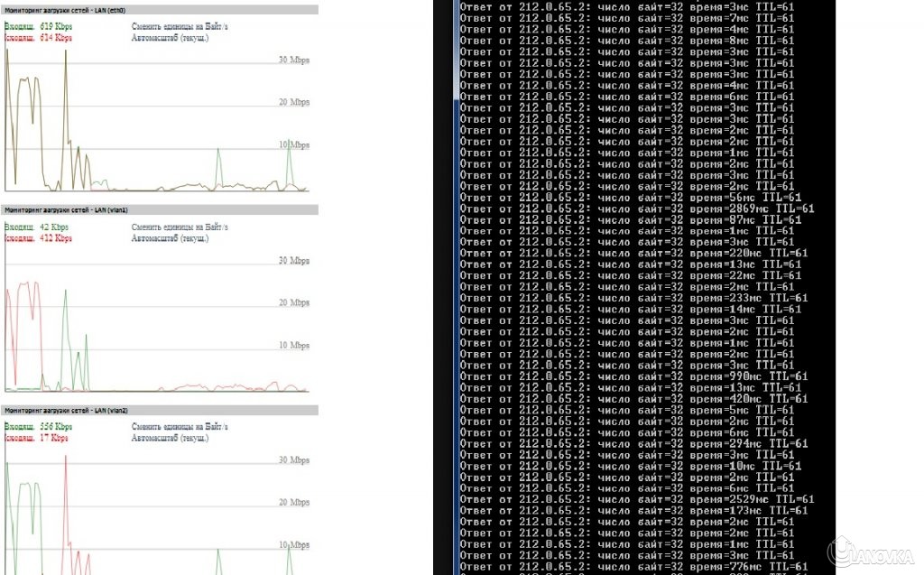
Task: Click outgoing 17 Kbps label in vlan2
Action: (x=36, y=438)
